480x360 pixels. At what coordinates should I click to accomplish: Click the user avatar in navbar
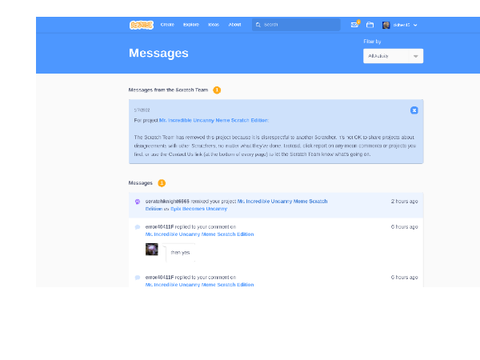pos(386,25)
